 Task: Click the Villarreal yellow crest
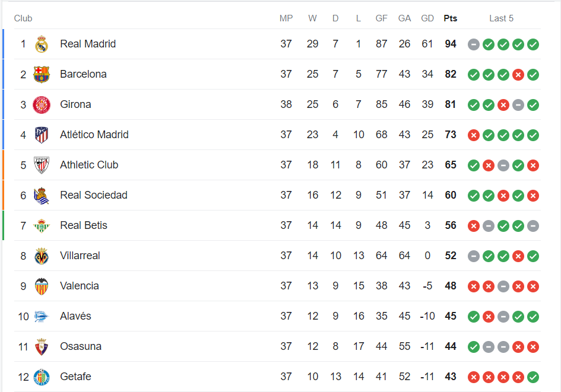tap(42, 256)
